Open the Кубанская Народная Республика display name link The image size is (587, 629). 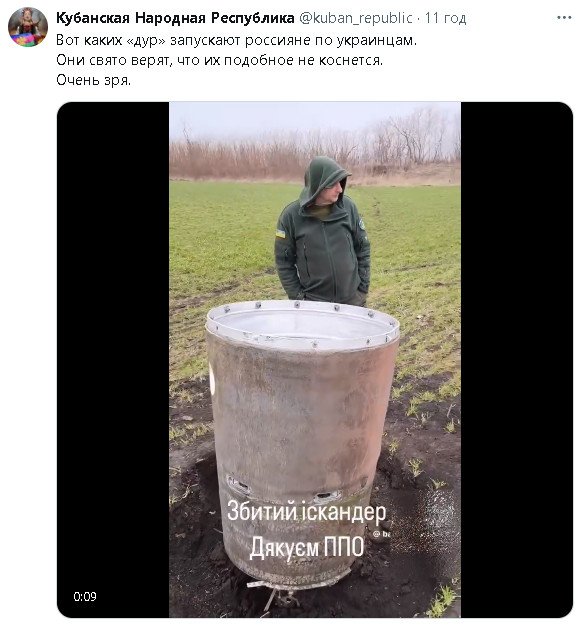[175, 18]
